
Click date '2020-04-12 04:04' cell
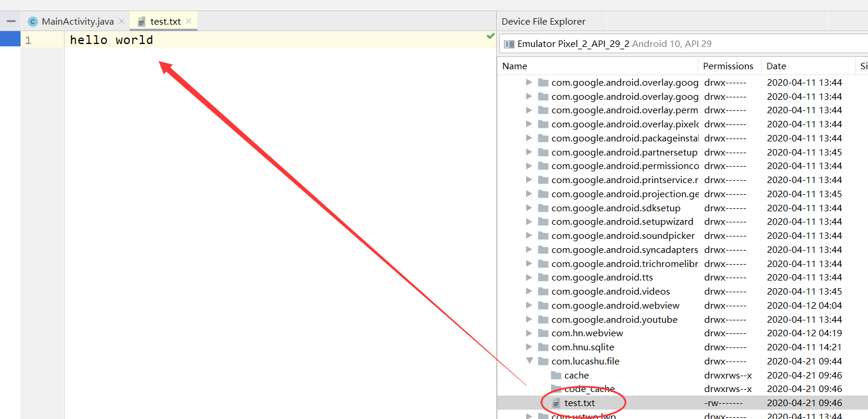(804, 306)
